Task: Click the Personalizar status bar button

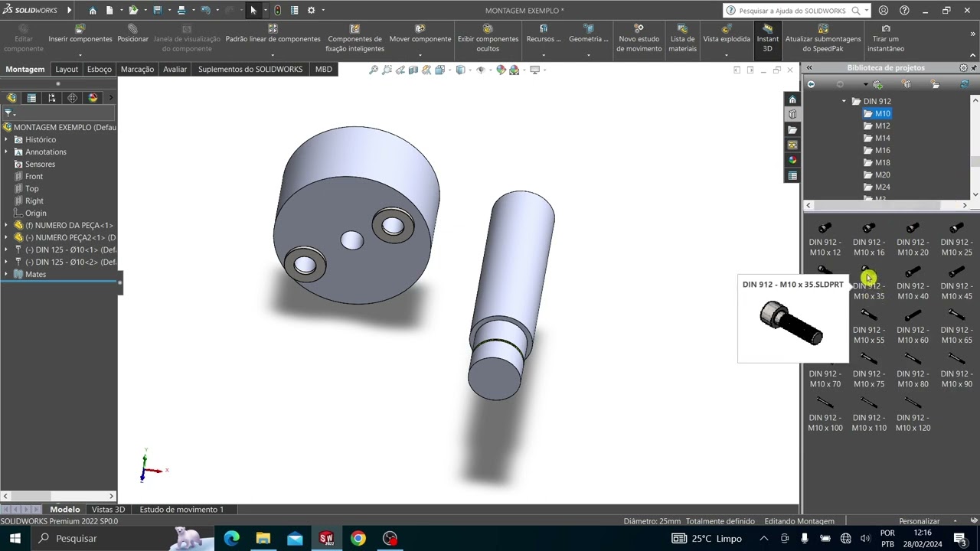Action: (919, 521)
